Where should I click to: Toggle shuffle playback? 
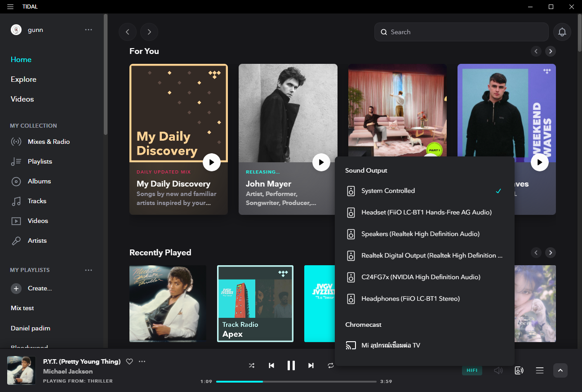click(252, 365)
